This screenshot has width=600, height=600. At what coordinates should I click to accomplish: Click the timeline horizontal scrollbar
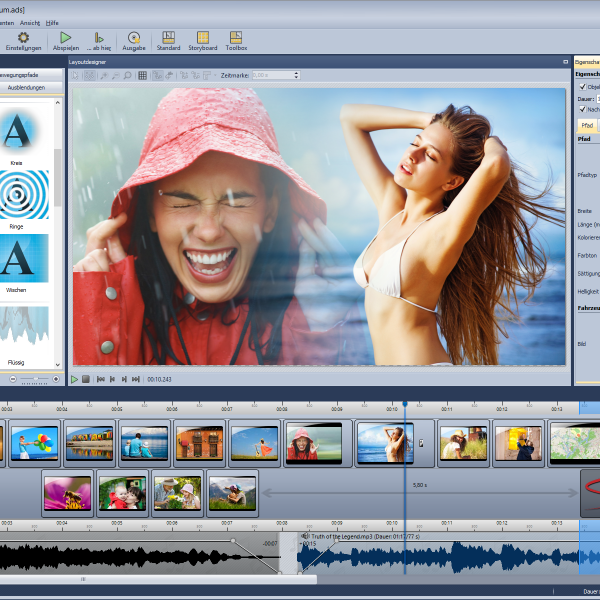[158, 579]
